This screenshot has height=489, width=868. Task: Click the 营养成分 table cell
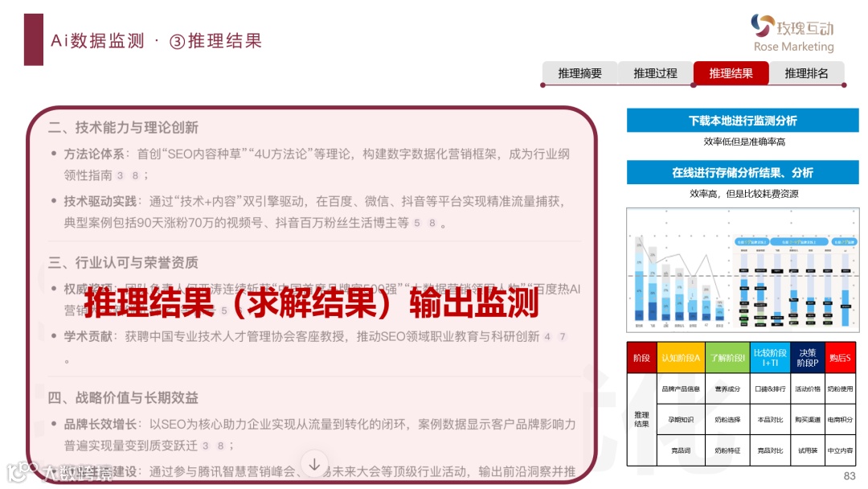727,388
